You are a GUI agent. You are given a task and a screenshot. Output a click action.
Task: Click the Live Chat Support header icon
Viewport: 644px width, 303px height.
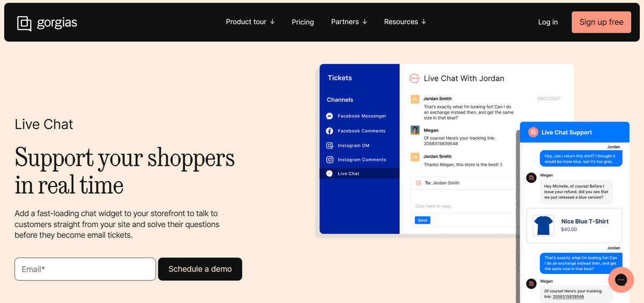click(533, 132)
